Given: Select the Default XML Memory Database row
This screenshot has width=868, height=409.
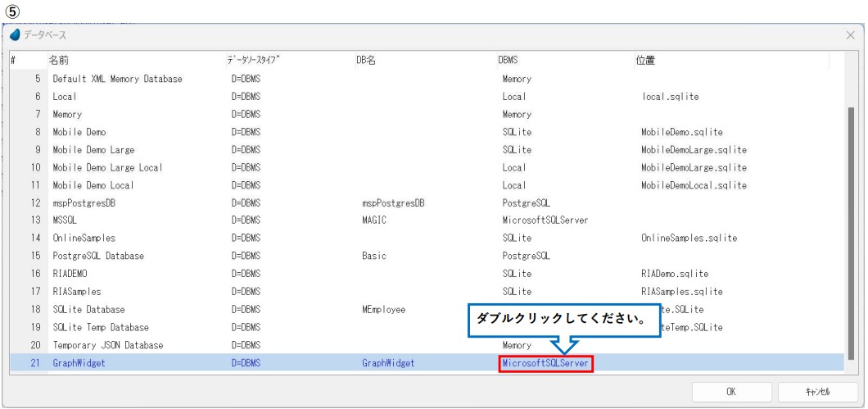Looking at the screenshot, I should tap(117, 80).
